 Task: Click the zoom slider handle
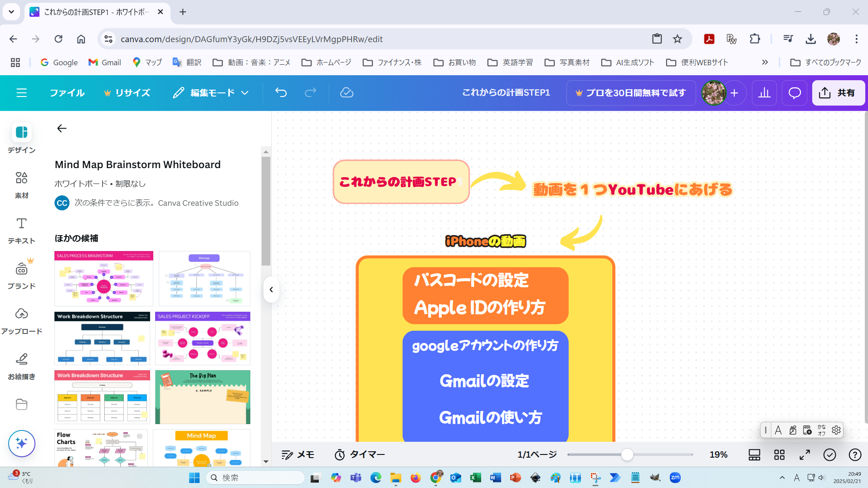[627, 454]
